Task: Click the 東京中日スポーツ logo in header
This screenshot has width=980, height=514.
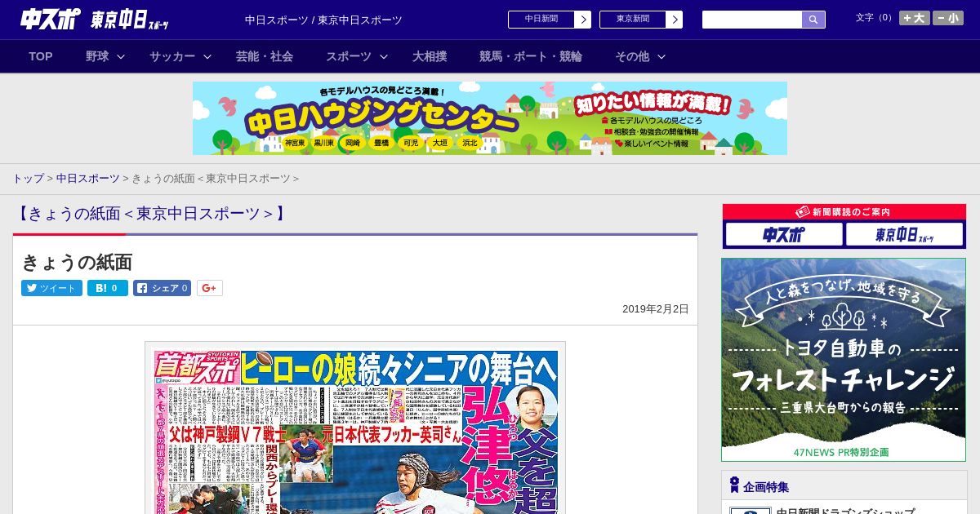Action: click(x=130, y=20)
